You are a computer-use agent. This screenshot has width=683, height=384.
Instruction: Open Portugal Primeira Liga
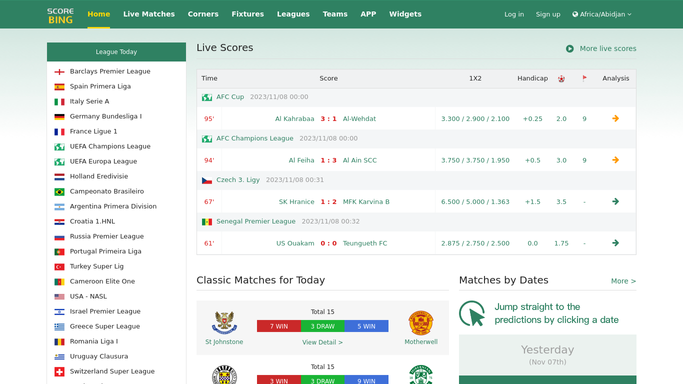(x=105, y=251)
